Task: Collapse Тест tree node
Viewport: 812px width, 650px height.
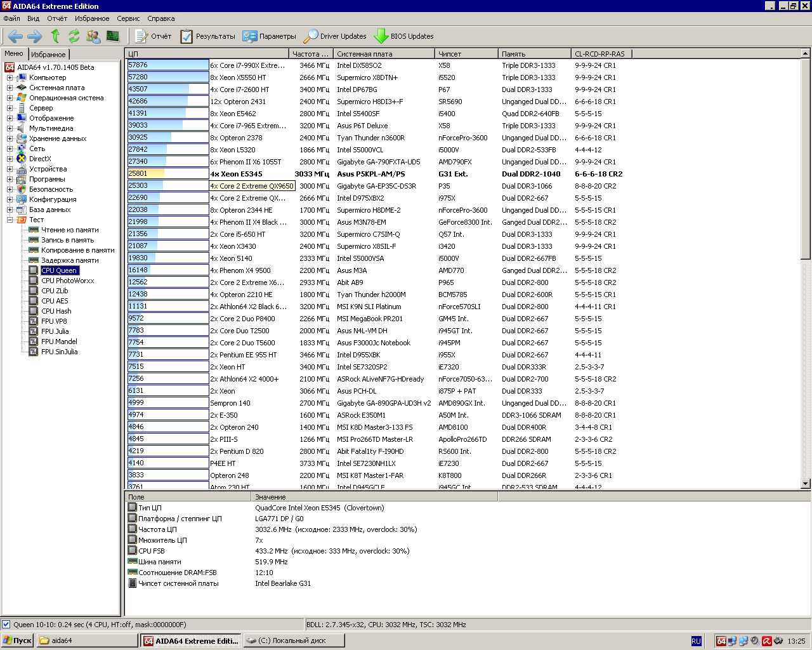Action: [x=10, y=220]
